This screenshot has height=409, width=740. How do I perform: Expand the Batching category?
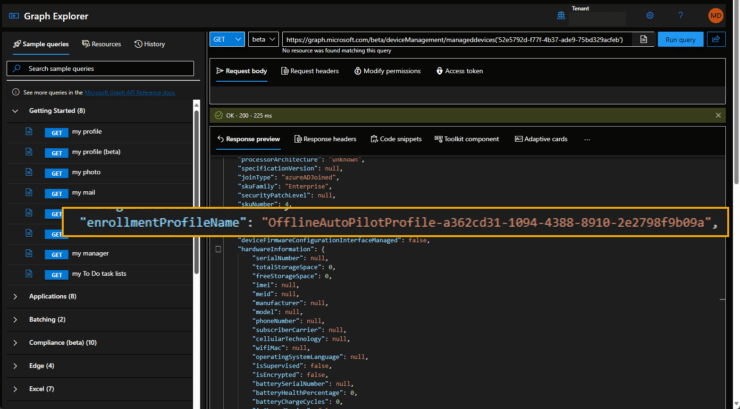click(x=15, y=319)
